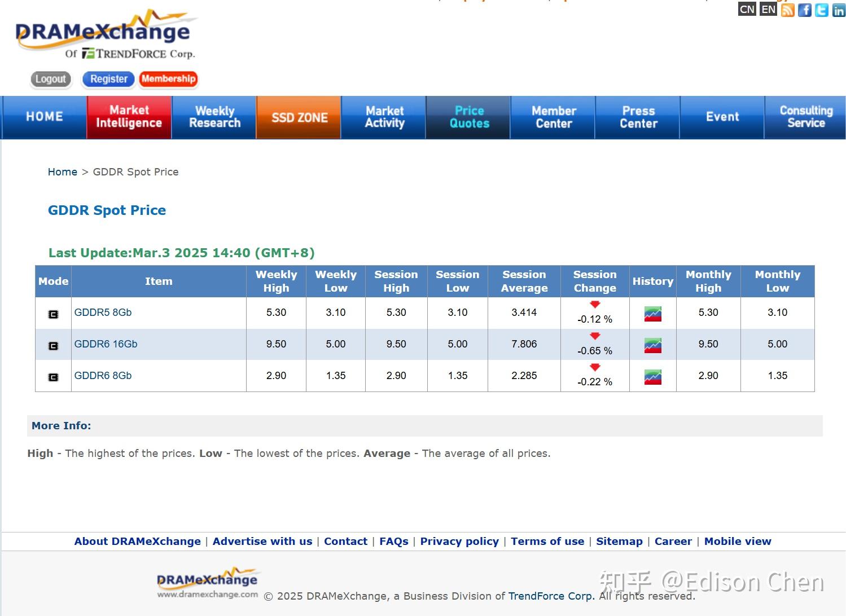The width and height of the screenshot is (846, 616).
Task: Open the Consulting Service tab
Action: click(806, 117)
